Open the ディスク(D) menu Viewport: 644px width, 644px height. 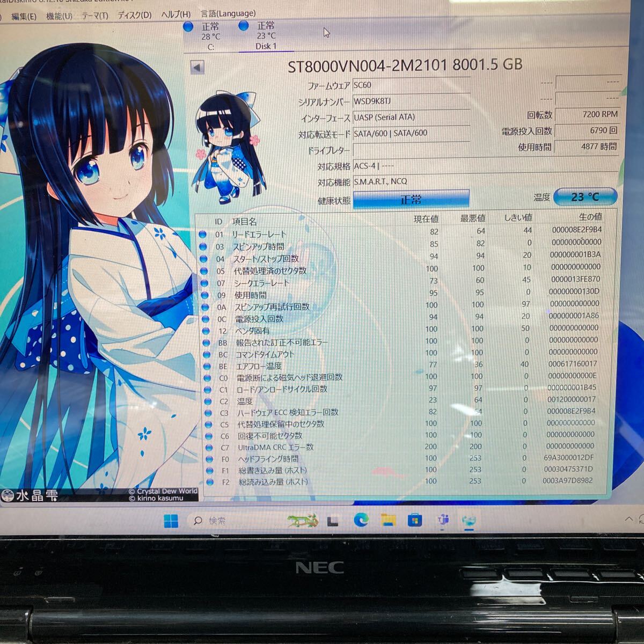pos(134,15)
